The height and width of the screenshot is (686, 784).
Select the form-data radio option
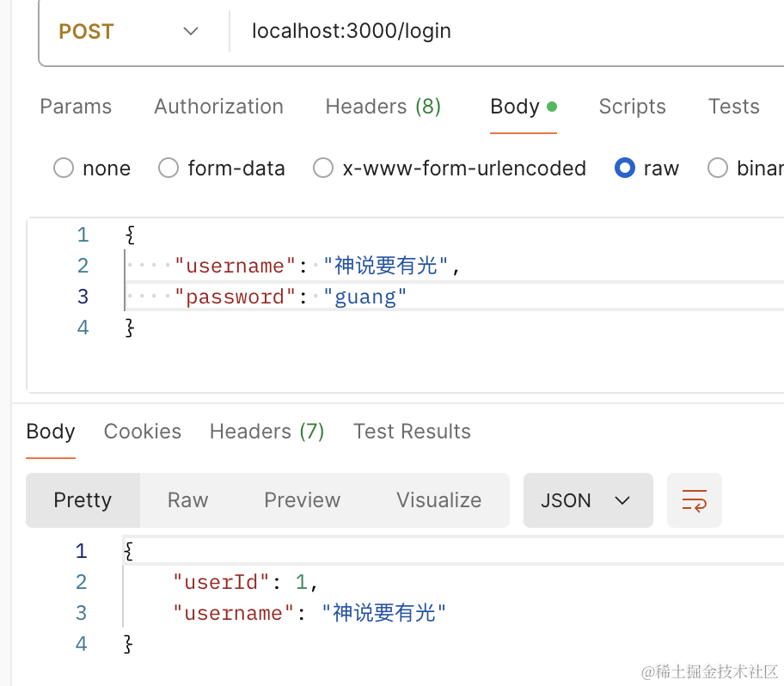(168, 168)
